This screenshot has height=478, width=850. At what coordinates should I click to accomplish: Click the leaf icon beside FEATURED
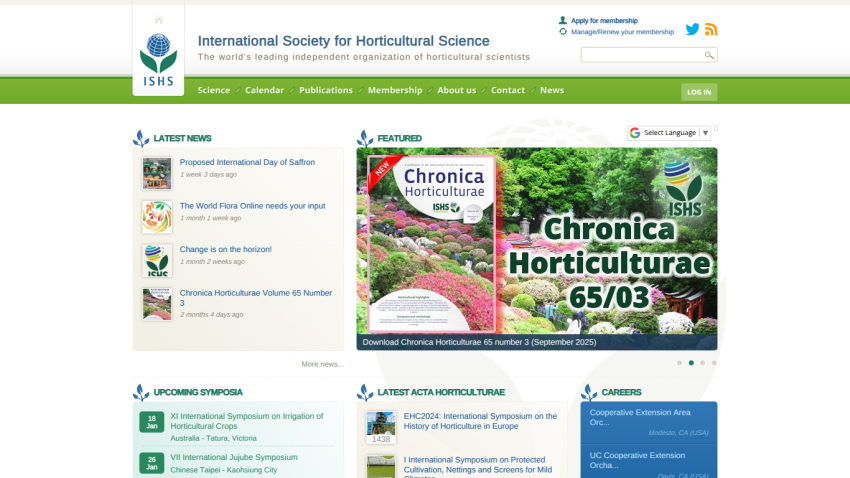pyautogui.click(x=365, y=138)
